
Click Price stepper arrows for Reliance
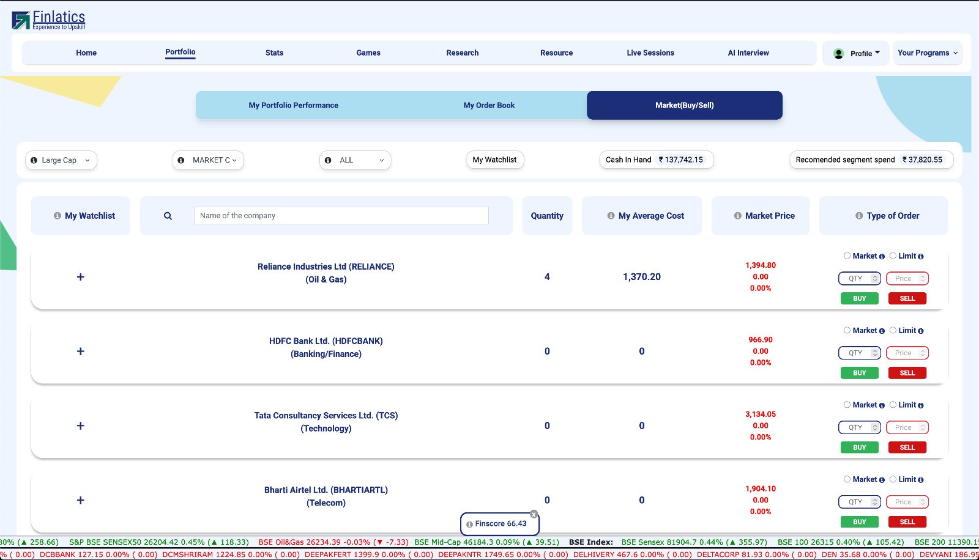923,279
